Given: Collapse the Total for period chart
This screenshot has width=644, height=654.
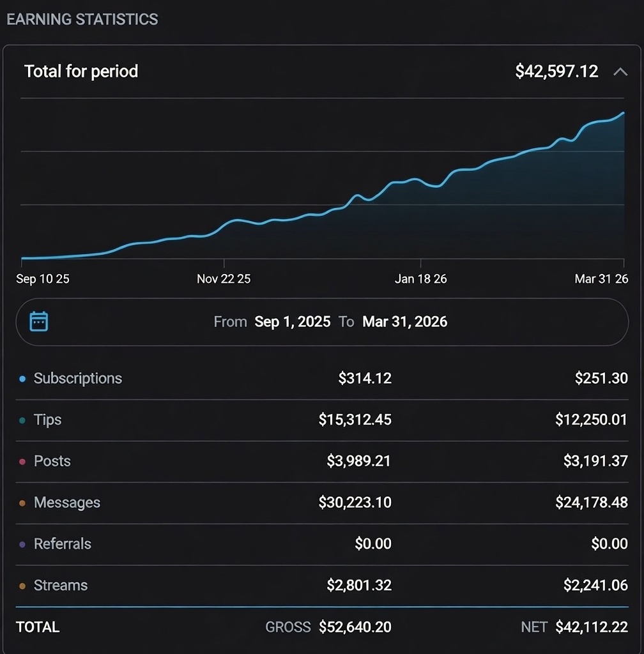Looking at the screenshot, I should (x=620, y=72).
